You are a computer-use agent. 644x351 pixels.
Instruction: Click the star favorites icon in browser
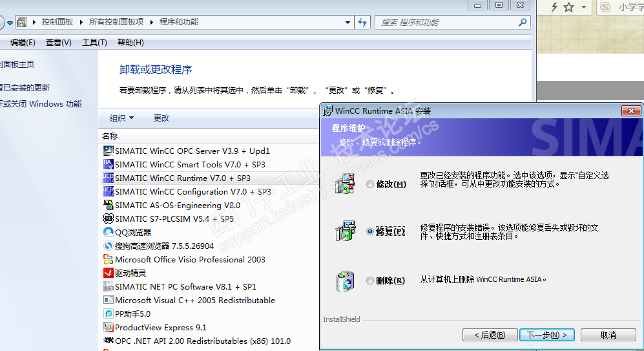[x=568, y=7]
